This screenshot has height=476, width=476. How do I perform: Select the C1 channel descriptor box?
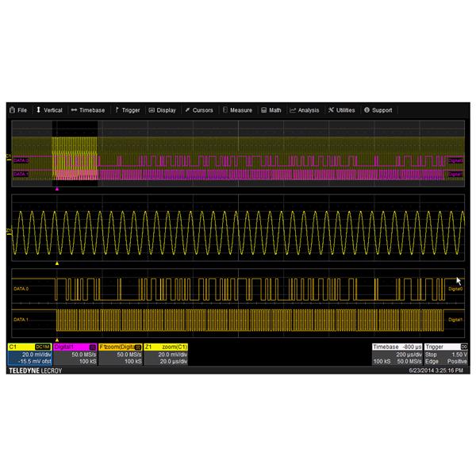pos(30,354)
